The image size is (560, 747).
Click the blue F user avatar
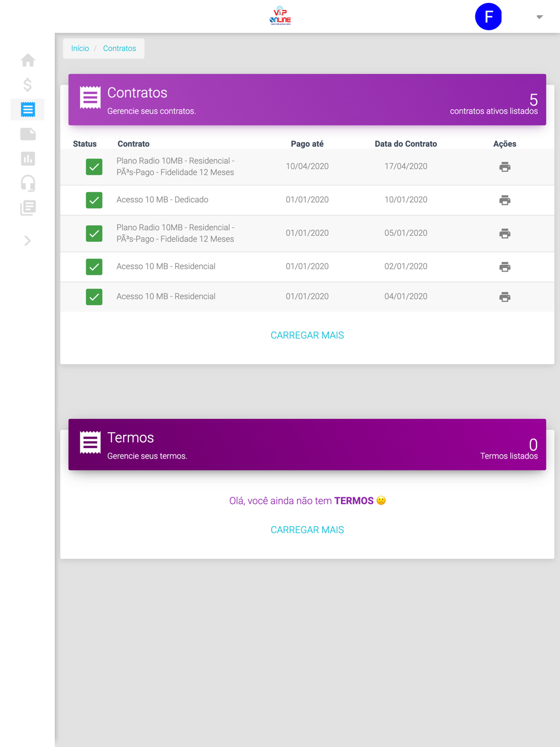pyautogui.click(x=488, y=16)
